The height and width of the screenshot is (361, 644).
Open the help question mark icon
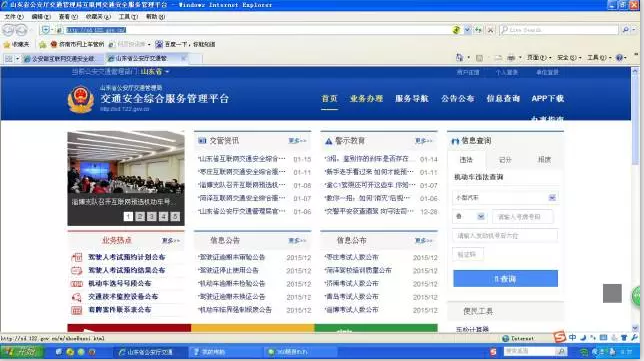pos(619,58)
